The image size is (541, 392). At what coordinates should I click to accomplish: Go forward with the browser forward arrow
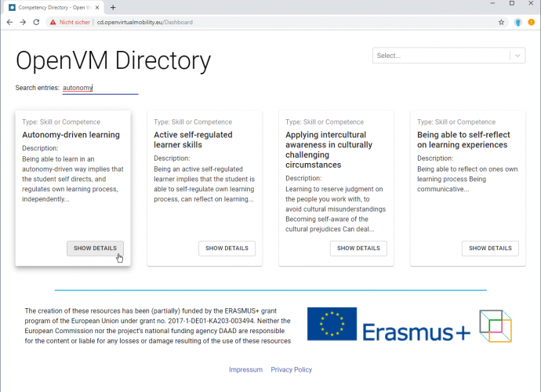(x=23, y=22)
